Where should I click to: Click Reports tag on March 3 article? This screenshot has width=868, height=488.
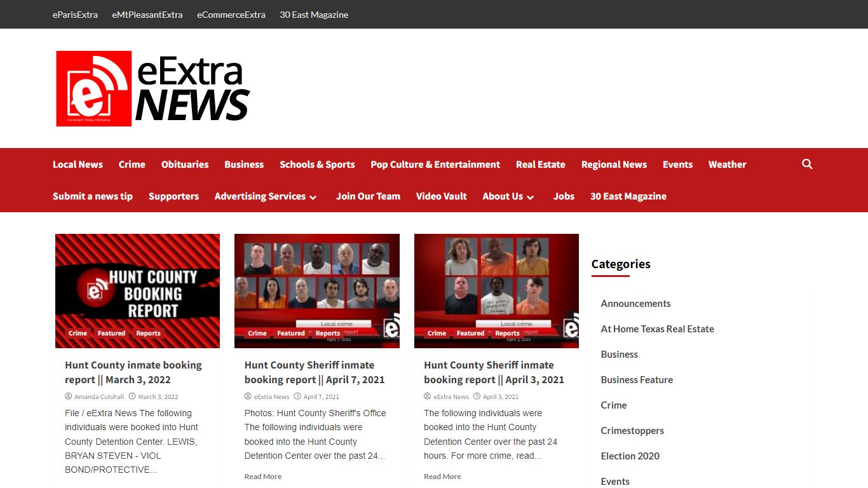click(x=148, y=333)
